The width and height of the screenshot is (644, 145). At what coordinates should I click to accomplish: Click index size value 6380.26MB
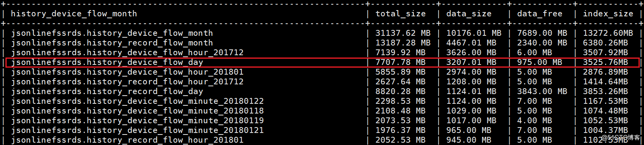click(x=605, y=43)
